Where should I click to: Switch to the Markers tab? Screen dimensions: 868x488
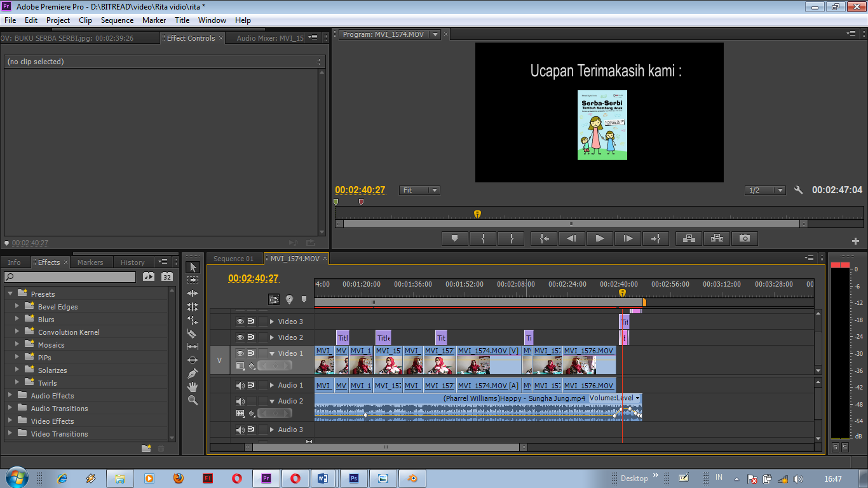pos(90,262)
